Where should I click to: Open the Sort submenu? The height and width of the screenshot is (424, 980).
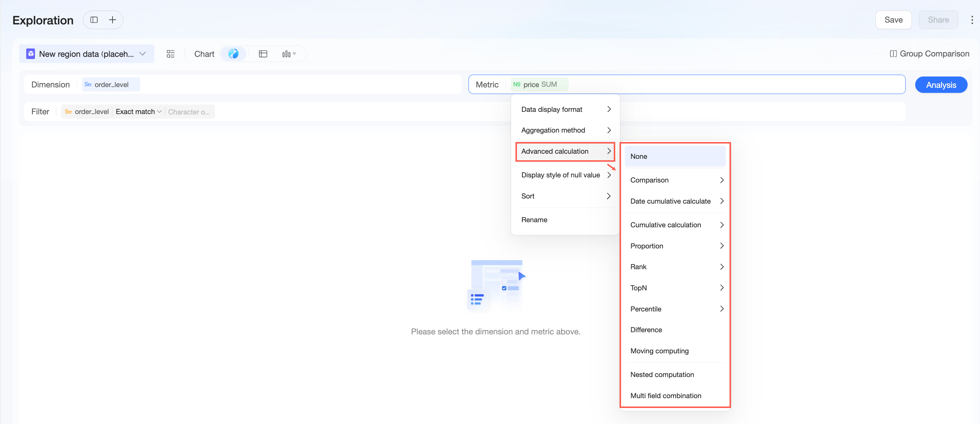click(565, 196)
